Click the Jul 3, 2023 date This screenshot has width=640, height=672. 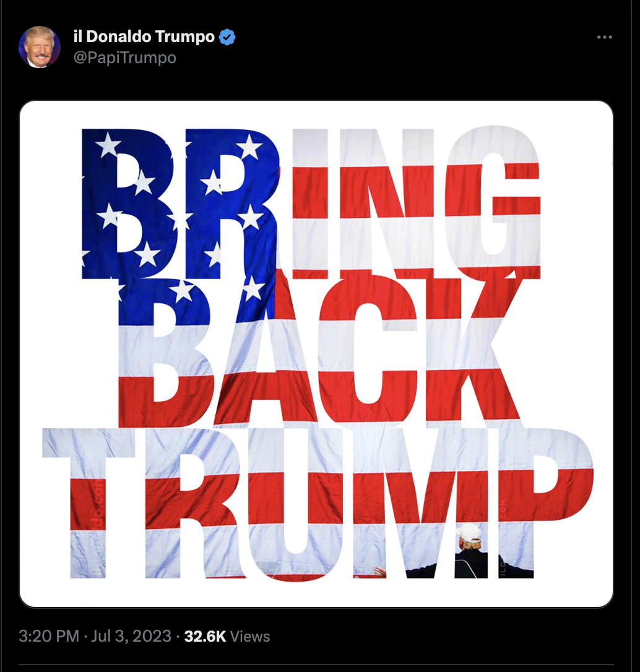[131, 636]
